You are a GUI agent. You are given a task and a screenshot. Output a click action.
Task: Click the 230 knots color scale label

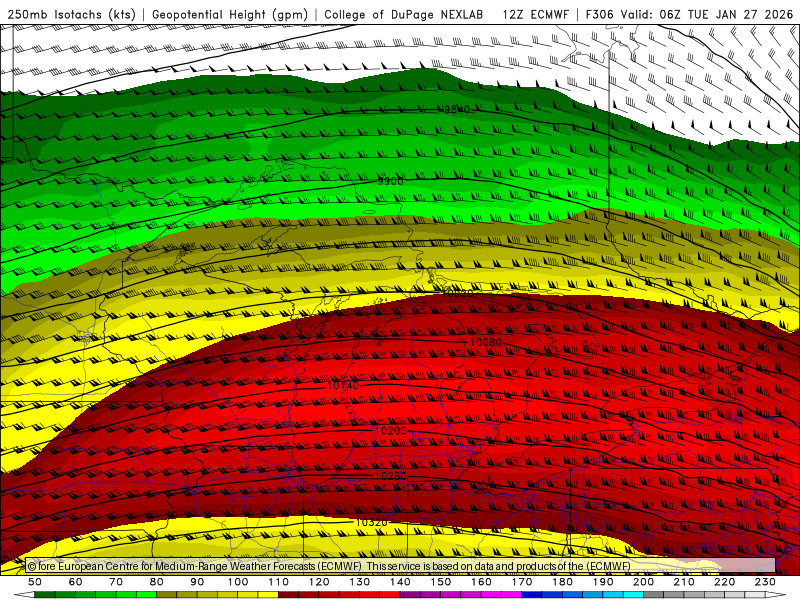coord(765,582)
